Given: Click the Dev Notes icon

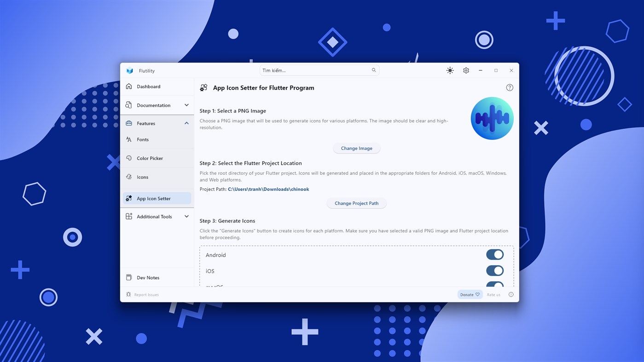Looking at the screenshot, I should click(x=129, y=277).
